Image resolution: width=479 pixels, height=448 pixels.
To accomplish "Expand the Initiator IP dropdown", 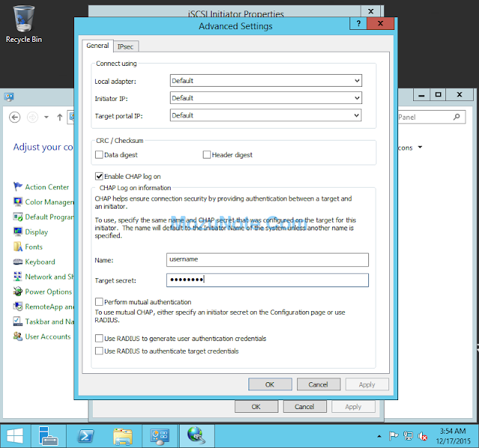I will pos(357,98).
